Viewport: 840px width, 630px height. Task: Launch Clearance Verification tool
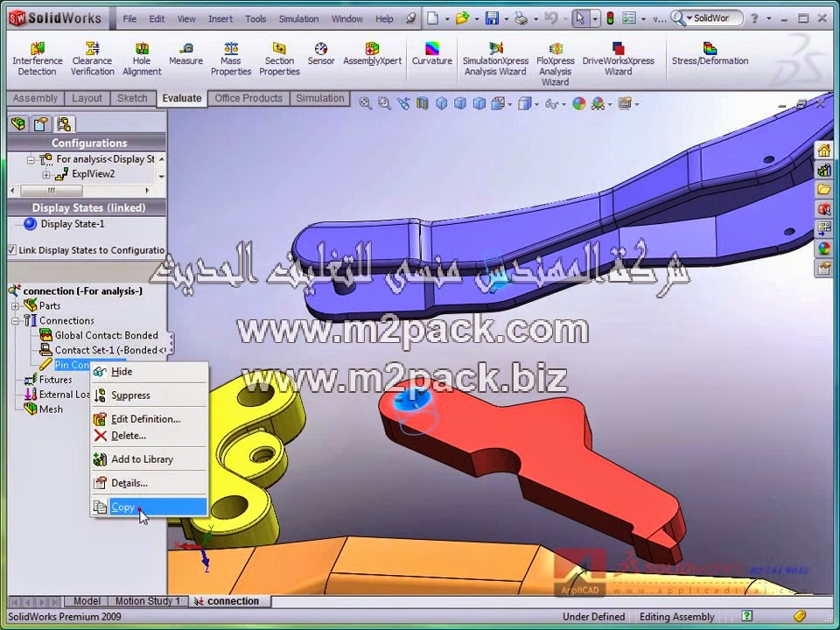pos(92,59)
